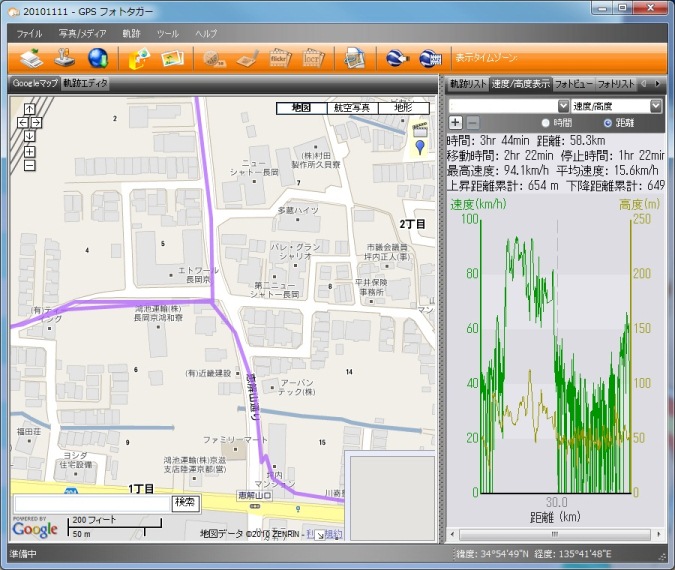Click scrollbar right arrow under graph

659,534
